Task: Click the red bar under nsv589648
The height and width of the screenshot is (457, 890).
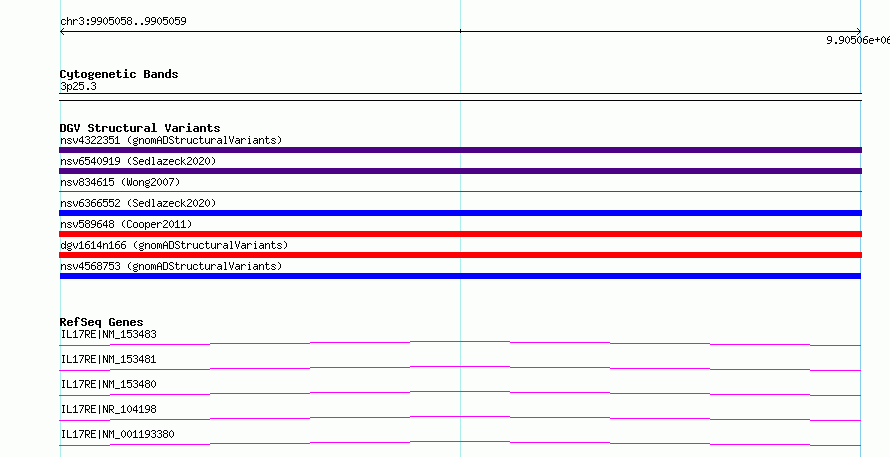Action: [x=460, y=234]
